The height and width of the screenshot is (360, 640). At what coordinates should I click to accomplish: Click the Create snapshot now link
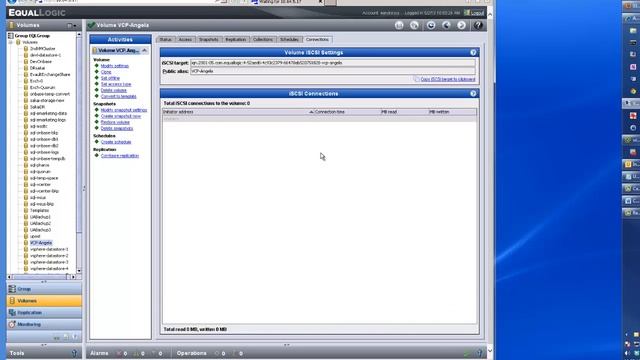click(121, 116)
